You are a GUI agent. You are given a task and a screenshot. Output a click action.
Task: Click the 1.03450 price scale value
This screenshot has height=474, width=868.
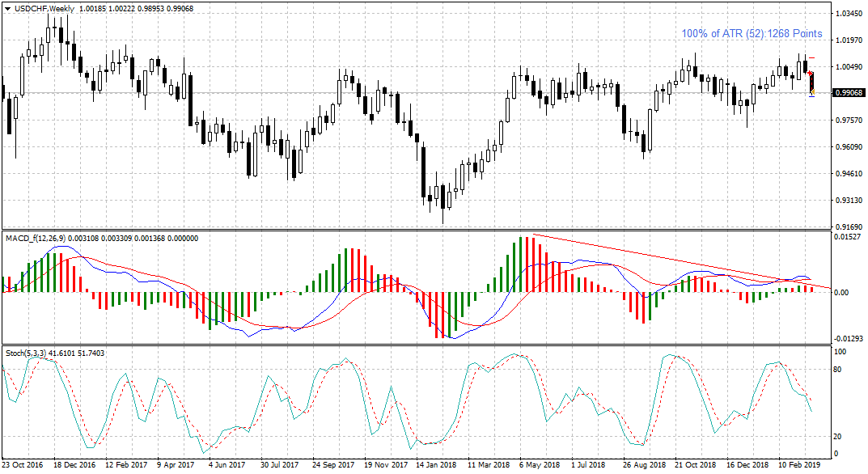tap(849, 13)
